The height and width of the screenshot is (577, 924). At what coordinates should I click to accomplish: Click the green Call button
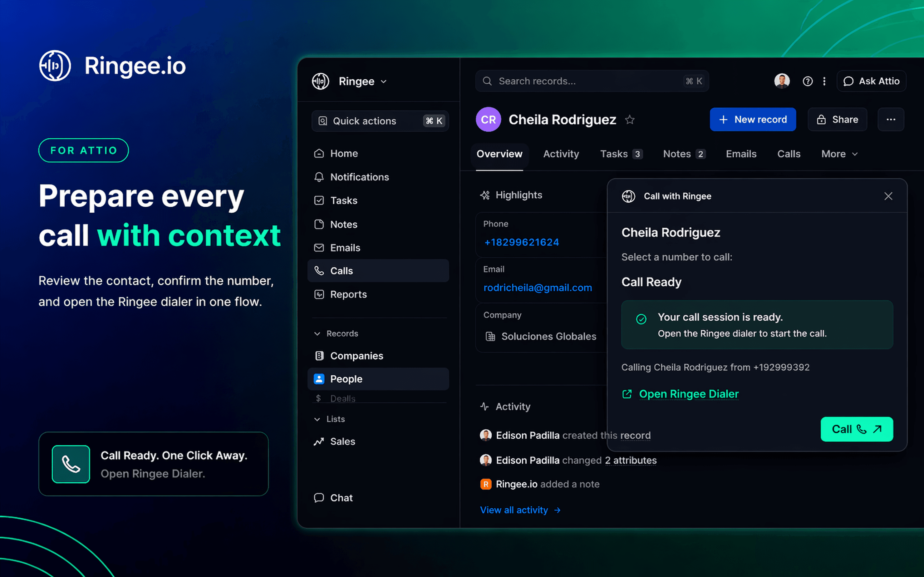pyautogui.click(x=857, y=429)
